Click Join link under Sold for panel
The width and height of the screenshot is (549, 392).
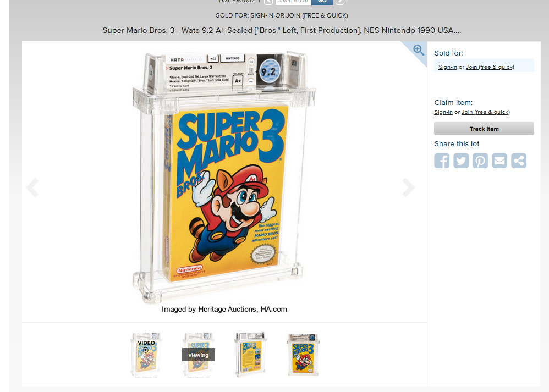(x=490, y=67)
